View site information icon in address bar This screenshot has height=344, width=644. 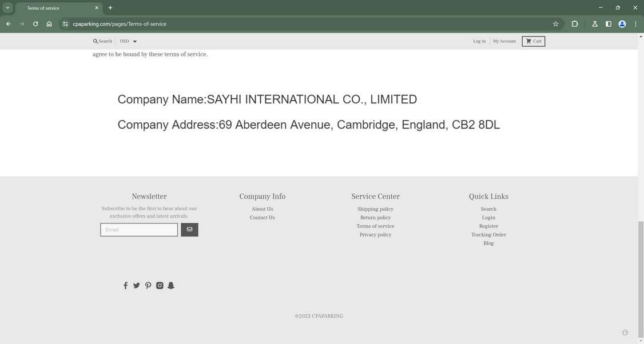click(x=65, y=24)
